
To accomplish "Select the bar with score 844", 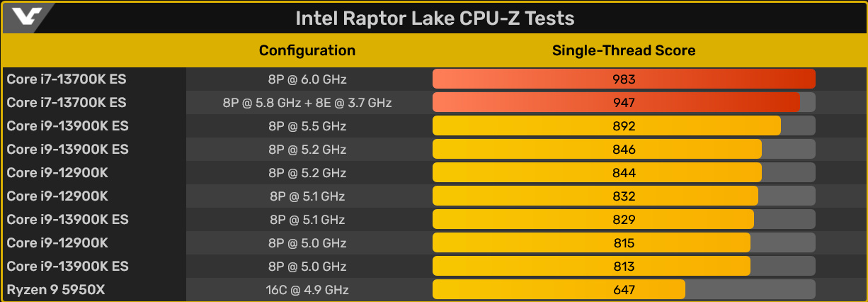I will point(597,172).
